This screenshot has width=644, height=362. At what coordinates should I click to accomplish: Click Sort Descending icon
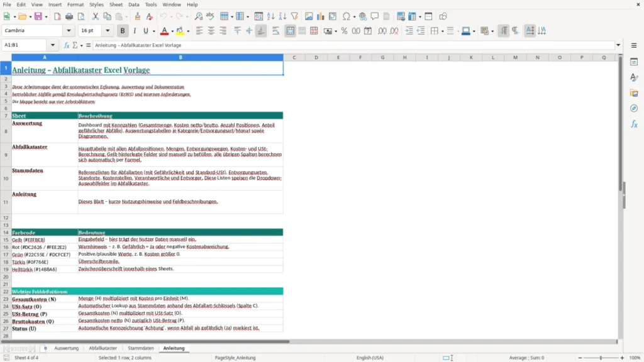coord(282,16)
